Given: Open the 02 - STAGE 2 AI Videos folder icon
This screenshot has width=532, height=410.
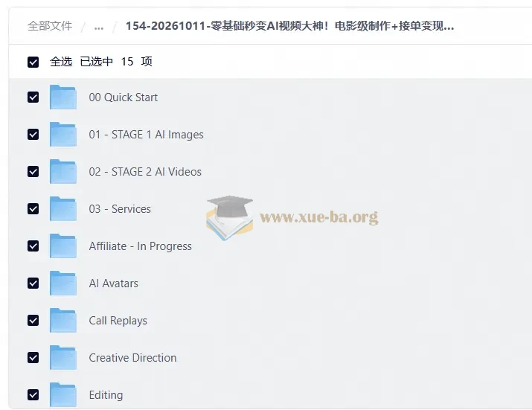Looking at the screenshot, I should [x=63, y=171].
